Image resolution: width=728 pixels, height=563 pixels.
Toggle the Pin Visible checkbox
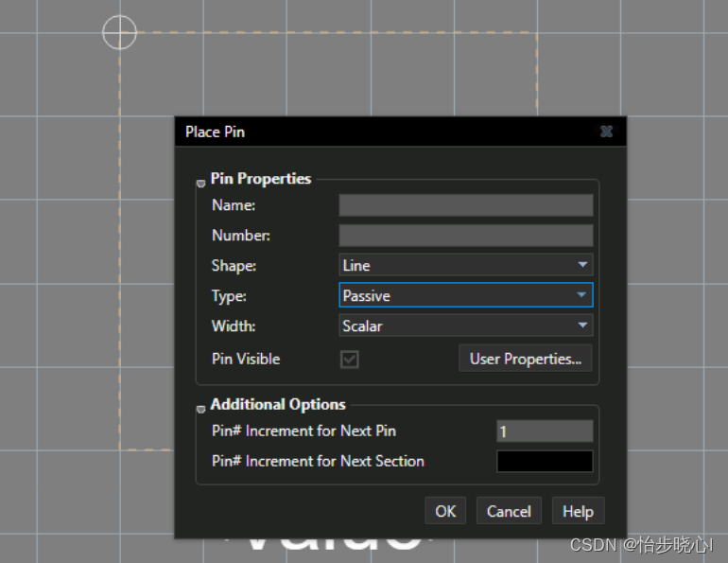[x=350, y=360]
